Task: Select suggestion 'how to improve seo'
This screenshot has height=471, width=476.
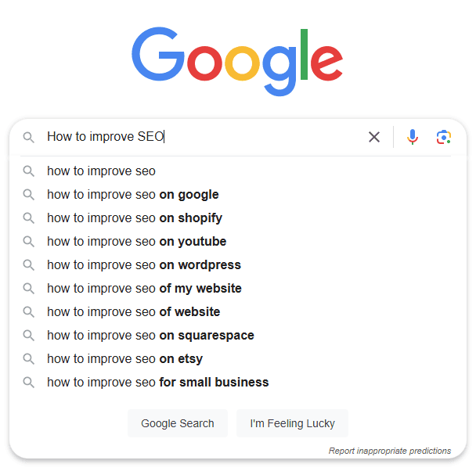Action: [102, 171]
